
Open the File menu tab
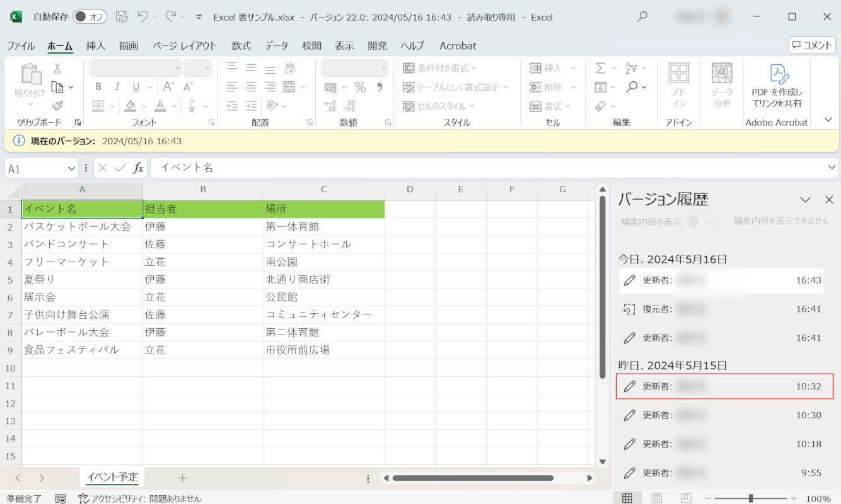[x=21, y=45]
